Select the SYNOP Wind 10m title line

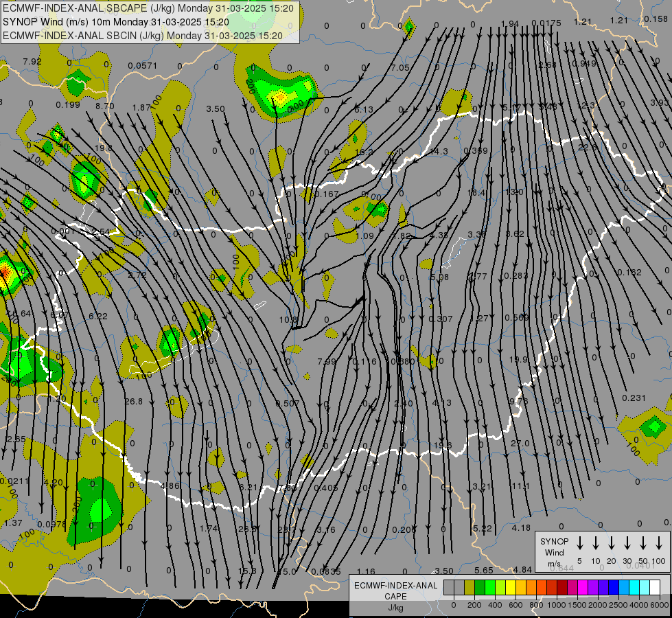tap(116, 22)
